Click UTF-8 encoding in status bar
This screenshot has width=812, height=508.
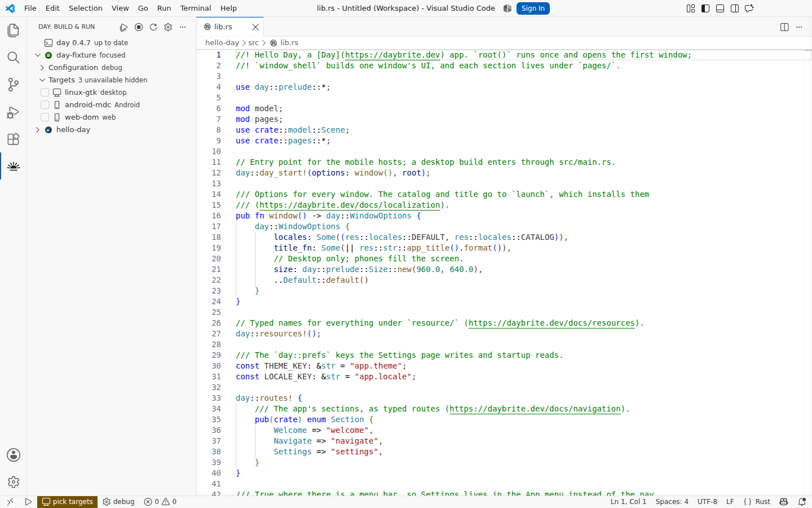click(707, 502)
